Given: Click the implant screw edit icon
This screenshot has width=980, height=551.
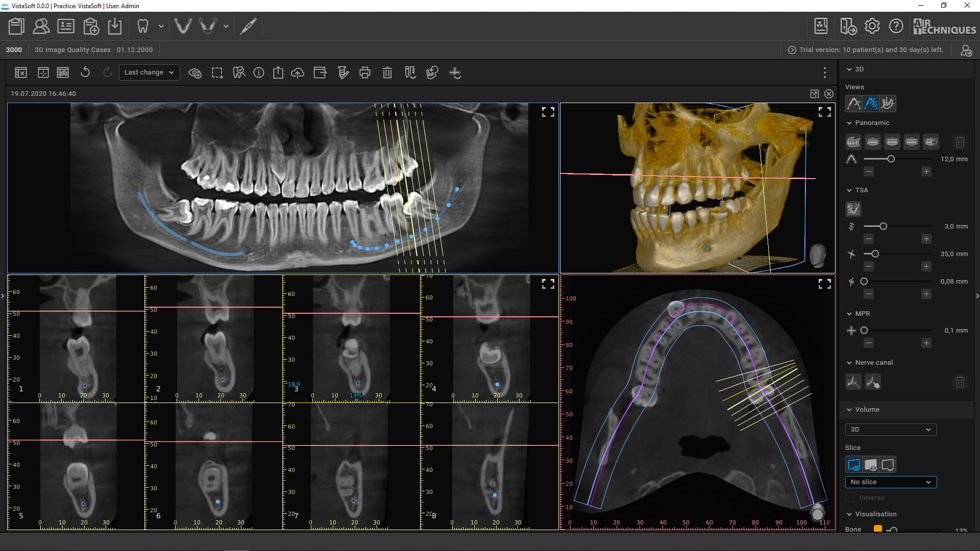Looking at the screenshot, I should coord(343,73).
